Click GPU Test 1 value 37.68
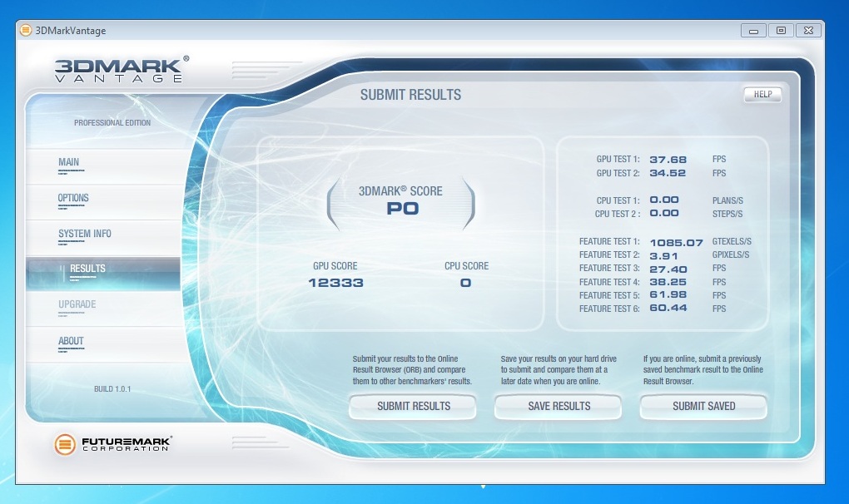The width and height of the screenshot is (849, 504). click(668, 160)
